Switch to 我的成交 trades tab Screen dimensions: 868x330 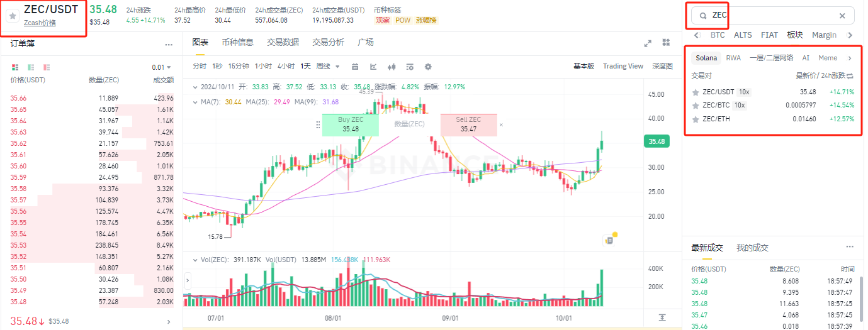(752, 248)
